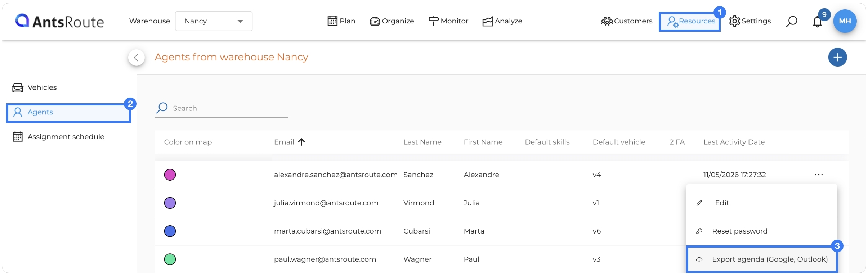This screenshot has height=276, width=868.
Task: Click the pink color swatch for Sanchez
Action: click(170, 175)
